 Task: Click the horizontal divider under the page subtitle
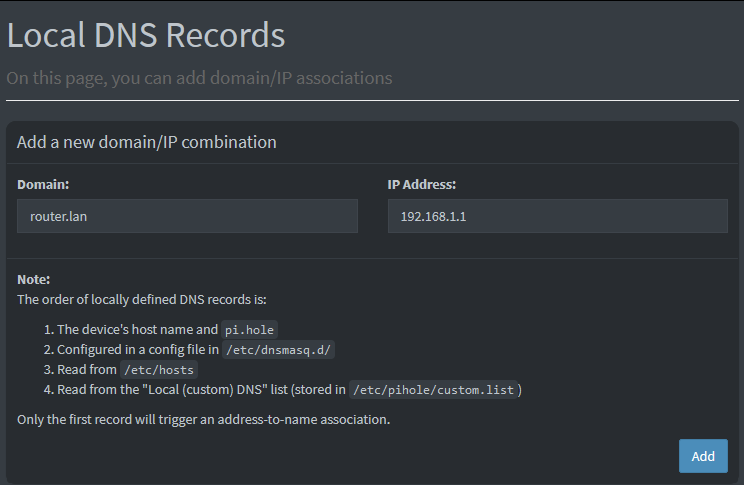372,101
